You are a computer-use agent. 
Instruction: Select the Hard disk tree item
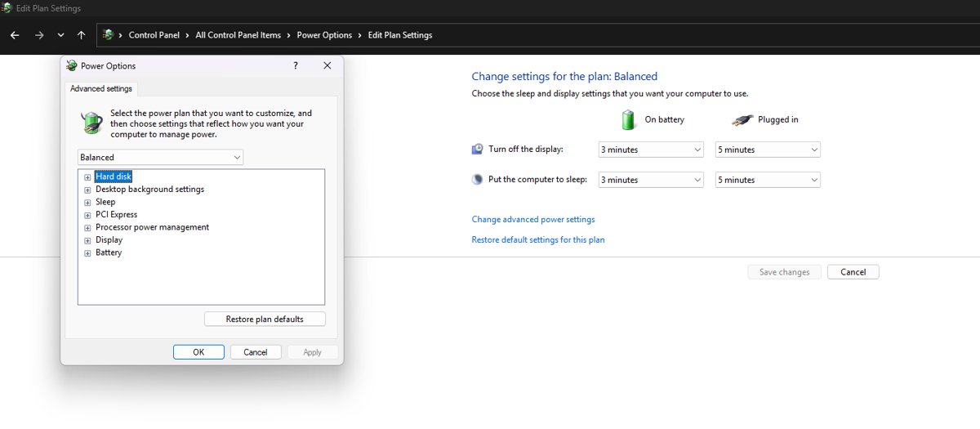click(114, 177)
